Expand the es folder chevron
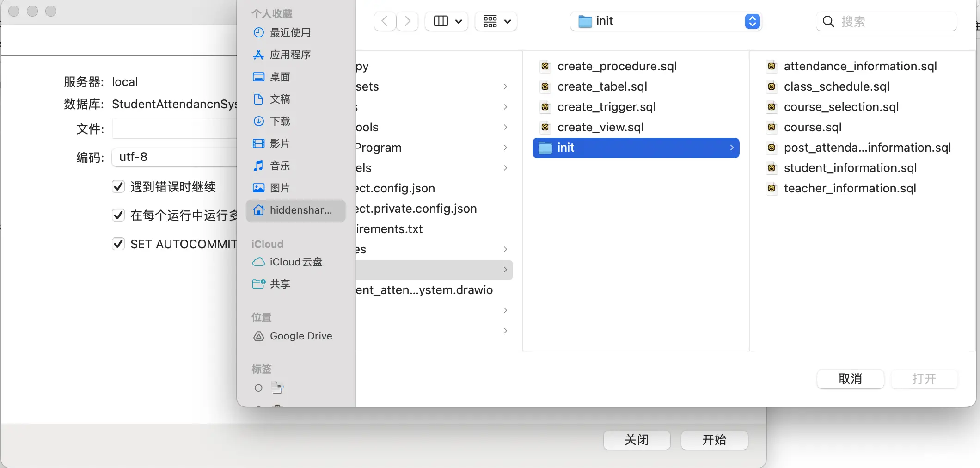The width and height of the screenshot is (980, 468). point(505,249)
